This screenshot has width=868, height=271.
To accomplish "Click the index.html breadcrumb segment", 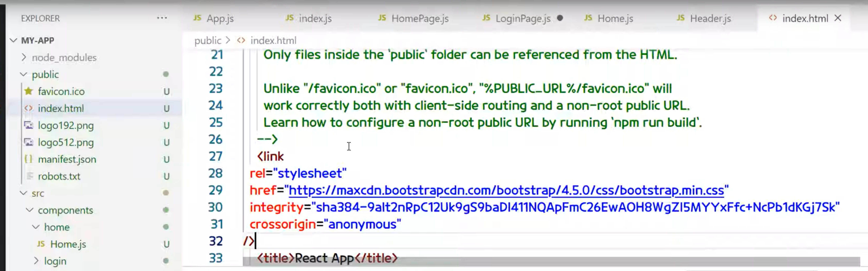I will pos(273,41).
